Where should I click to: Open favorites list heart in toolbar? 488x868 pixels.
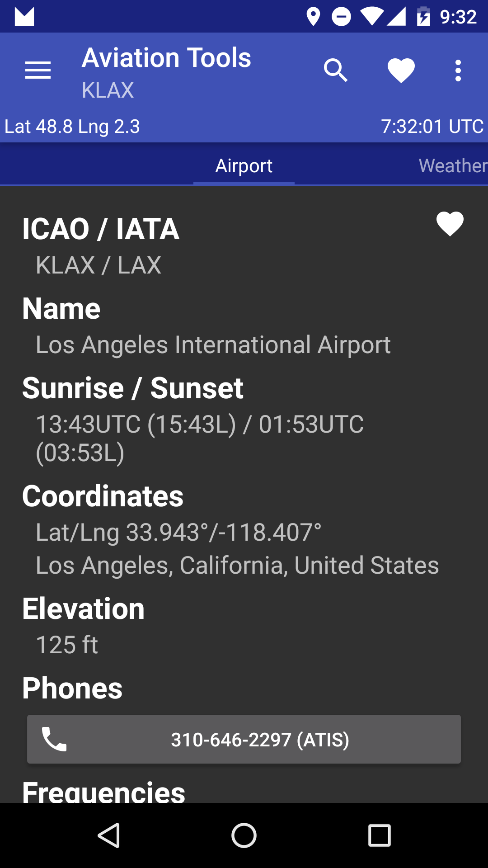coord(401,71)
